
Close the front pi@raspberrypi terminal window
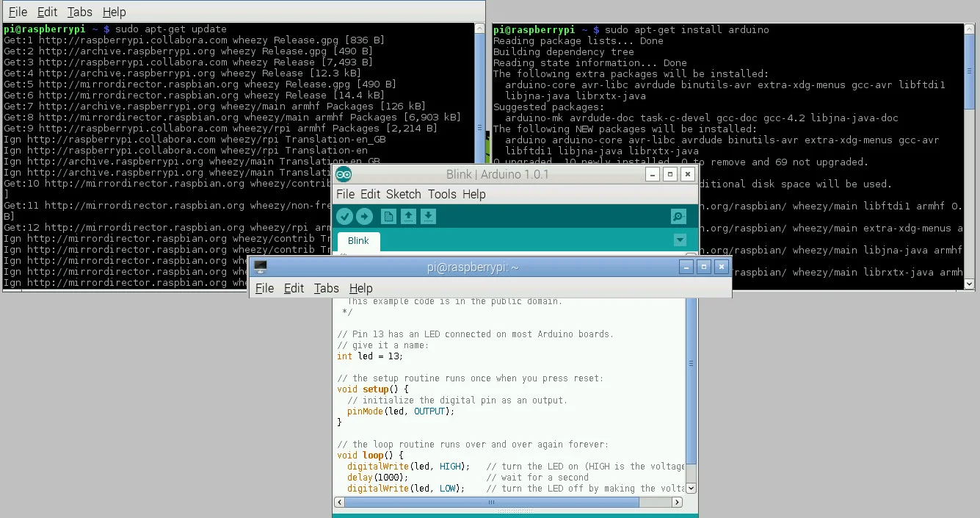[722, 267]
